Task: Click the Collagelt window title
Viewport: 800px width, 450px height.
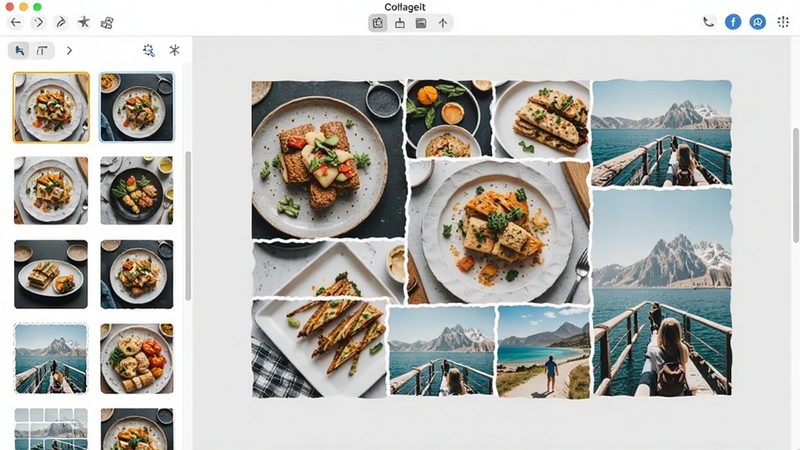Action: 405,7
